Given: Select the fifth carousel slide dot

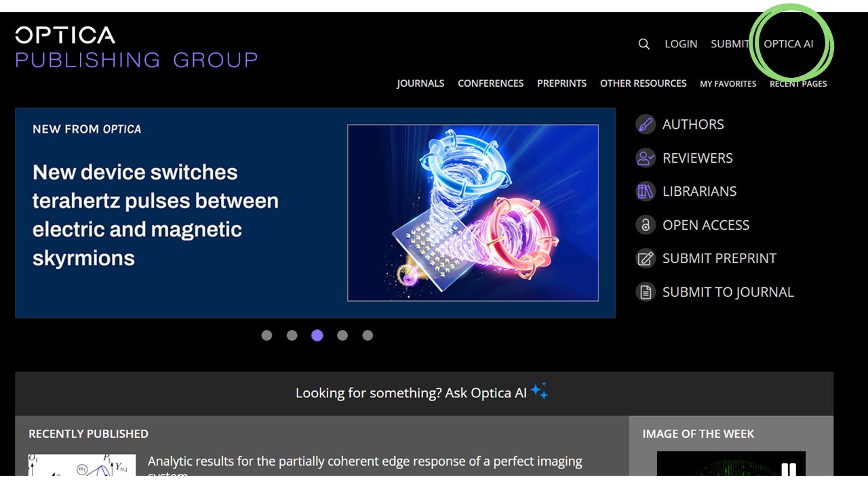Looking at the screenshot, I should pos(368,335).
